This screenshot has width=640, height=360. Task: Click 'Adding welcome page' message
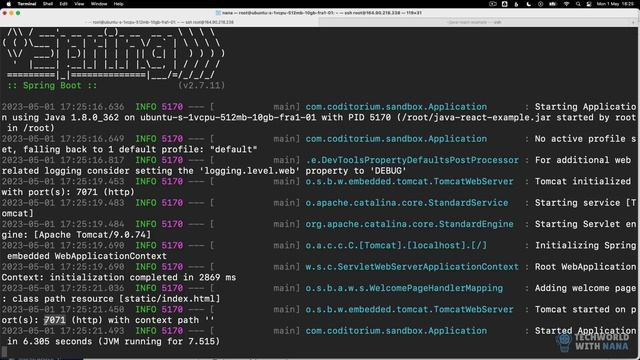click(x=585, y=288)
